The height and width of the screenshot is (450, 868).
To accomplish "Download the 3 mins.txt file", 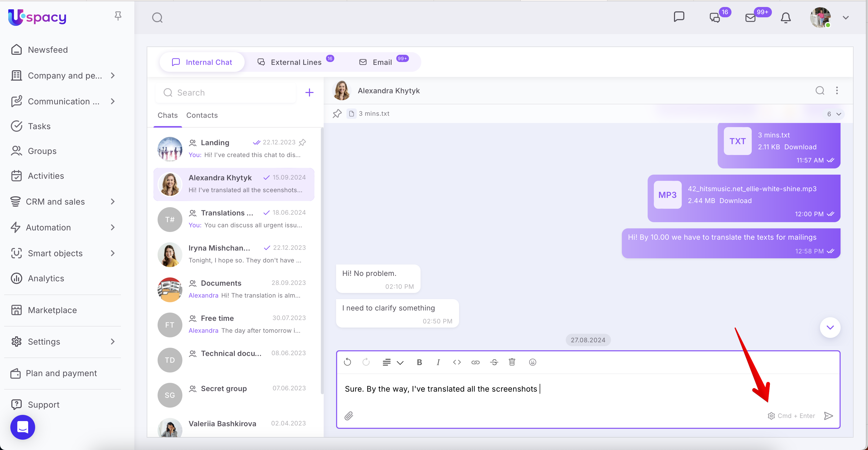I will (x=800, y=147).
